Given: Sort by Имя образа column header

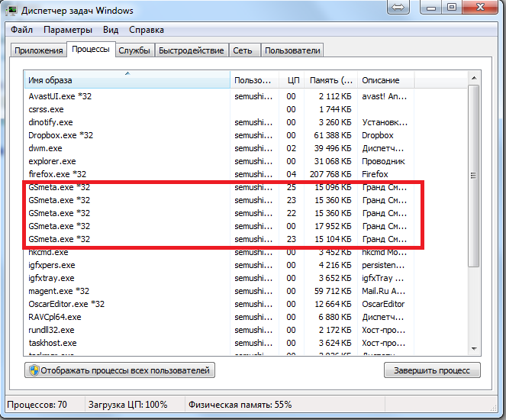Looking at the screenshot, I should point(127,79).
